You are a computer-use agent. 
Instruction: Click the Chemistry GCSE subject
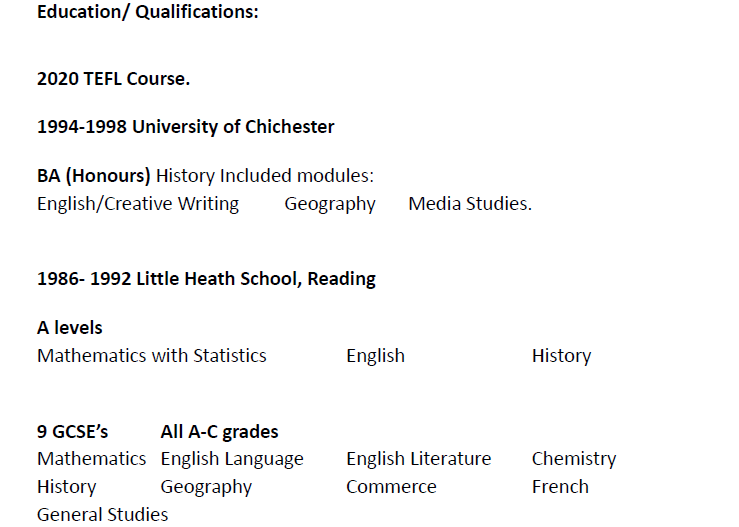[574, 459]
